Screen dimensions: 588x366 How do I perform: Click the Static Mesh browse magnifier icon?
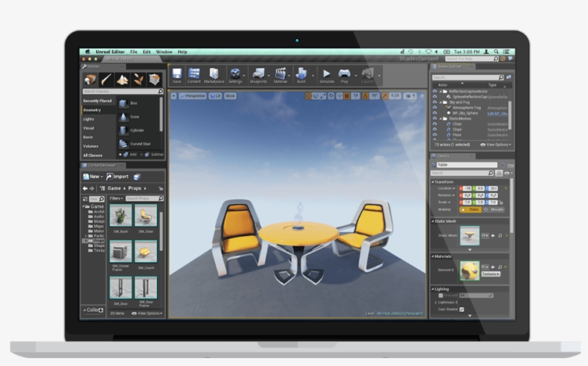pos(500,235)
